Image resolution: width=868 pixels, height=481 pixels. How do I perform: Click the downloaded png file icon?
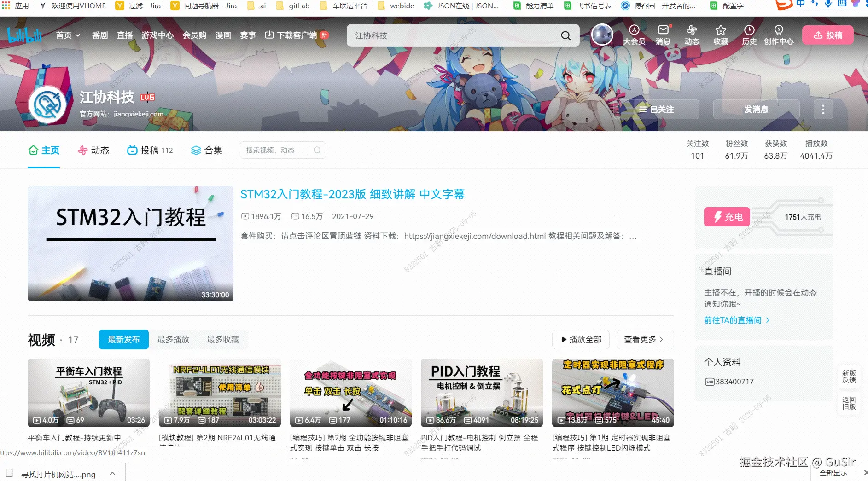point(9,473)
